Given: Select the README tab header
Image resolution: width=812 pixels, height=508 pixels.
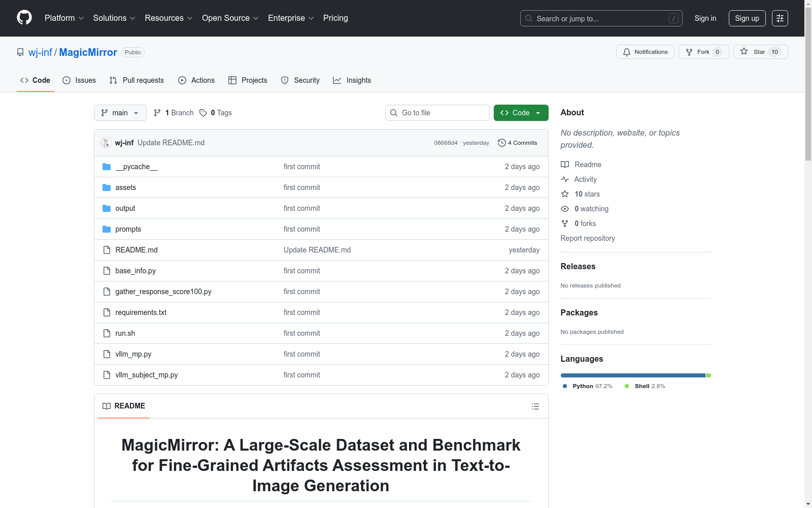Looking at the screenshot, I should [x=124, y=406].
